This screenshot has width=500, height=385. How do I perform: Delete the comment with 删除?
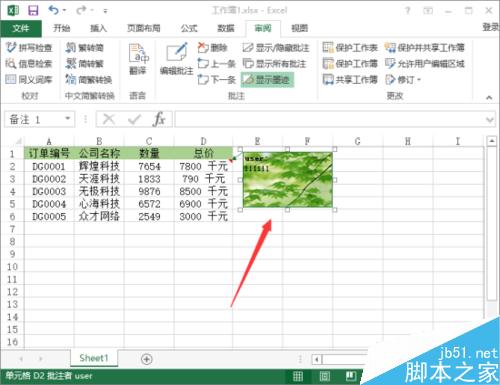tap(212, 48)
